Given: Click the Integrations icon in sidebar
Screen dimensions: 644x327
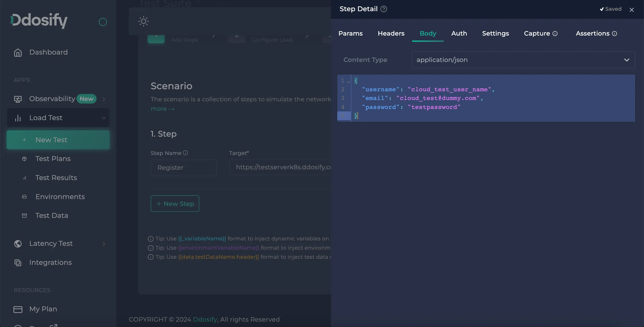Looking at the screenshot, I should click(18, 263).
